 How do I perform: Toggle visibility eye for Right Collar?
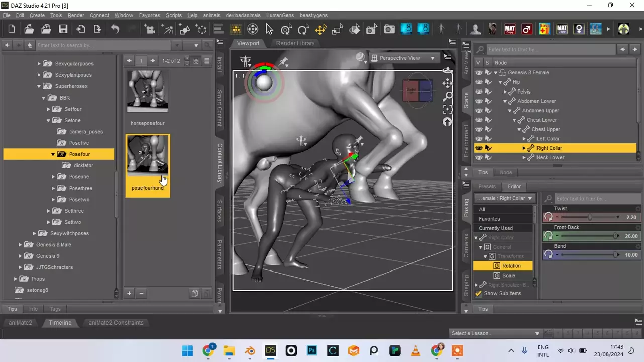(x=479, y=148)
